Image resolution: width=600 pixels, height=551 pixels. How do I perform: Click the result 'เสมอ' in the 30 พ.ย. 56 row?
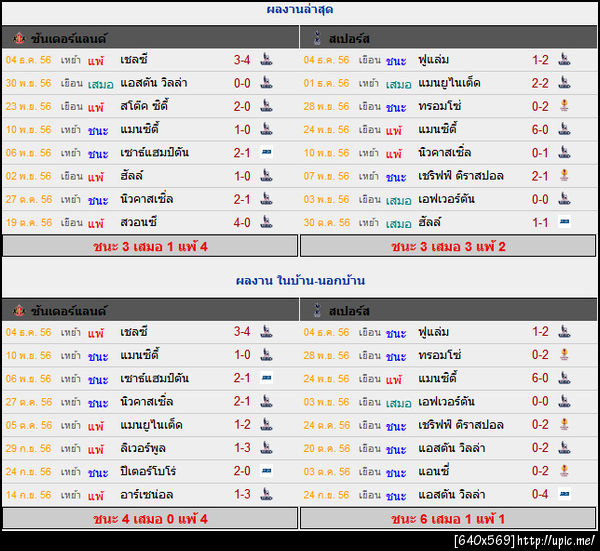pos(101,84)
